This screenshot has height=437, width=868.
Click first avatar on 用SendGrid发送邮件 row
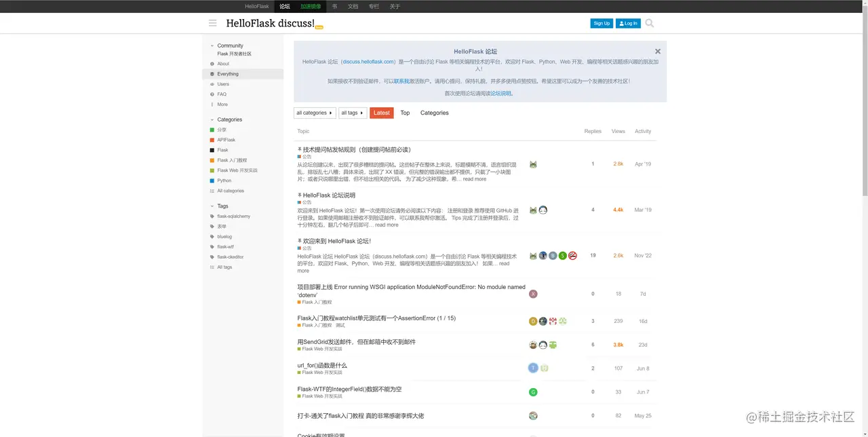pyautogui.click(x=533, y=345)
